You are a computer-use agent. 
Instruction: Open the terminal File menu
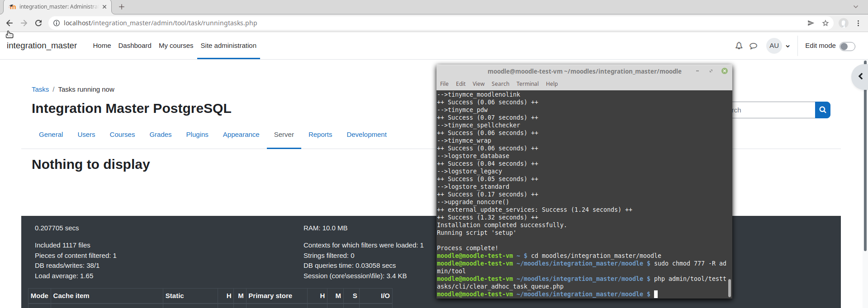point(444,84)
